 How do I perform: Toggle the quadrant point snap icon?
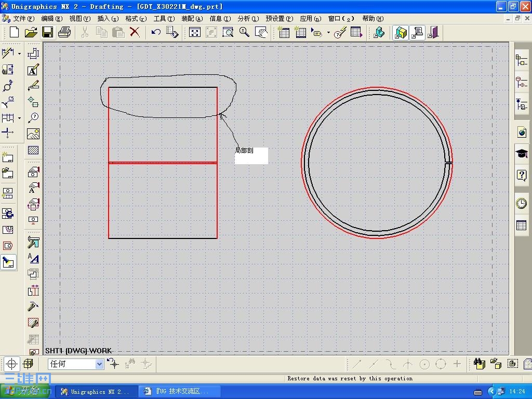[x=441, y=364]
